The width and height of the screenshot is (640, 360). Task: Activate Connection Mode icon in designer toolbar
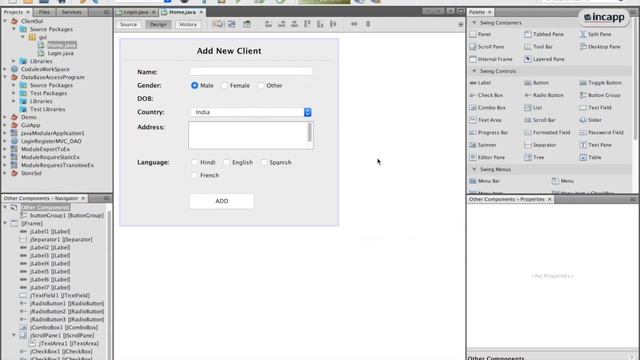[x=231, y=24]
